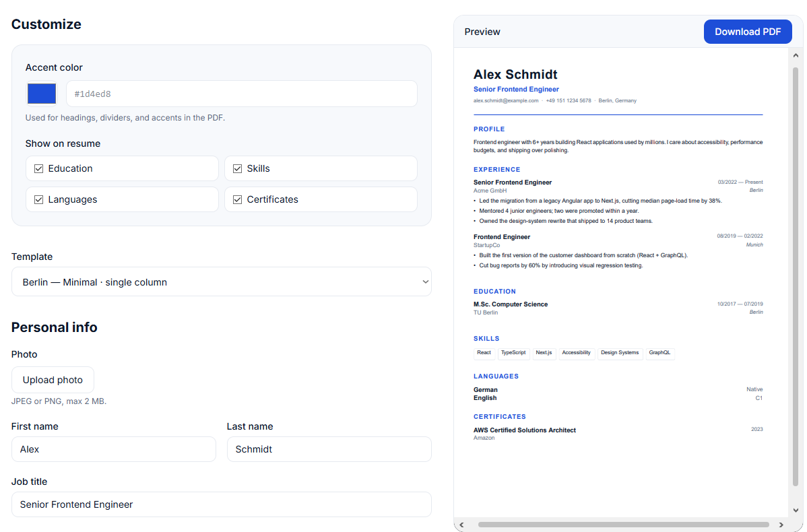The height and width of the screenshot is (532, 807).
Task: Uncheck the Education checkbox
Action: 38,169
